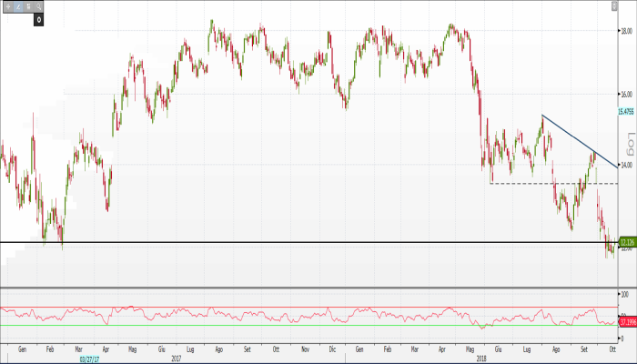Click the divider between chart and RSI panel
This screenshot has height=364, width=637.
[309, 288]
